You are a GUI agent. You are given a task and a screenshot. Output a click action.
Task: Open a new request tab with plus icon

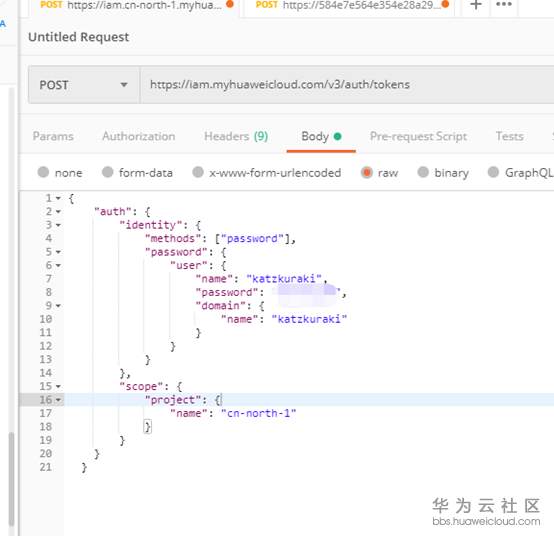[x=476, y=5]
